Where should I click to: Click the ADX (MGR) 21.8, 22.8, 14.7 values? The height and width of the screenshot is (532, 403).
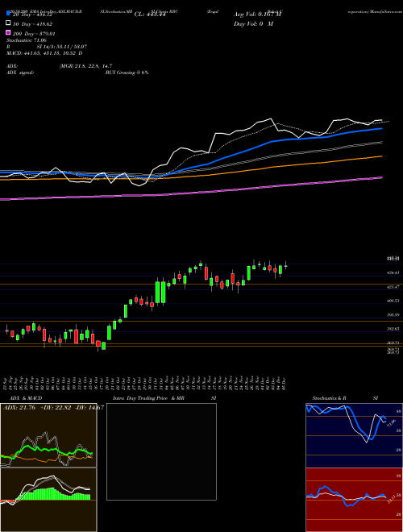(x=85, y=66)
